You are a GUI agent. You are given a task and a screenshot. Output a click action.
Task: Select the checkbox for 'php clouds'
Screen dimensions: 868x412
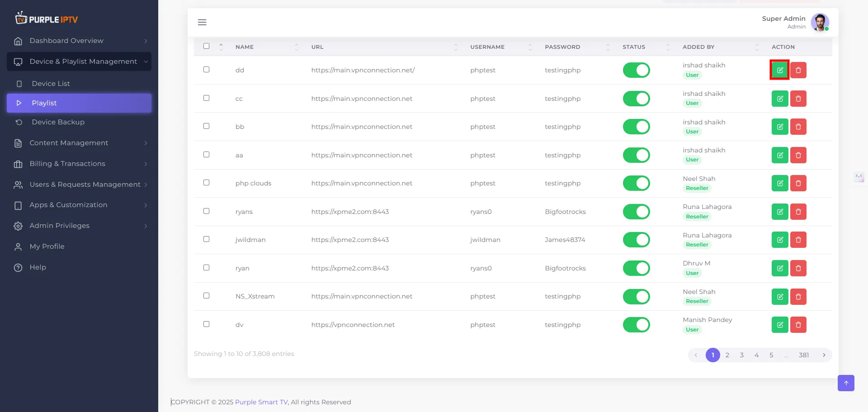point(207,183)
